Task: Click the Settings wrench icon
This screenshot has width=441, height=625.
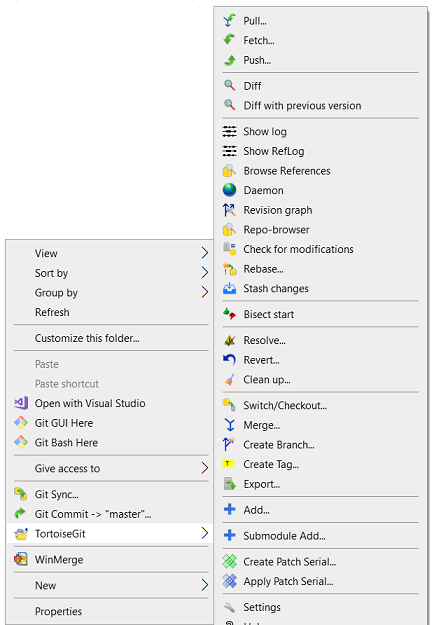Action: coord(229,607)
